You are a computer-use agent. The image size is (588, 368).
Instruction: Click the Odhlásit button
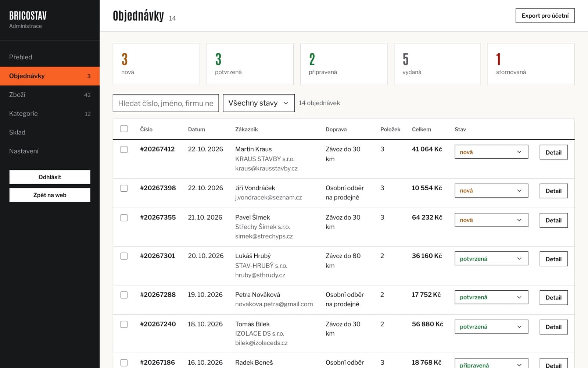point(50,177)
